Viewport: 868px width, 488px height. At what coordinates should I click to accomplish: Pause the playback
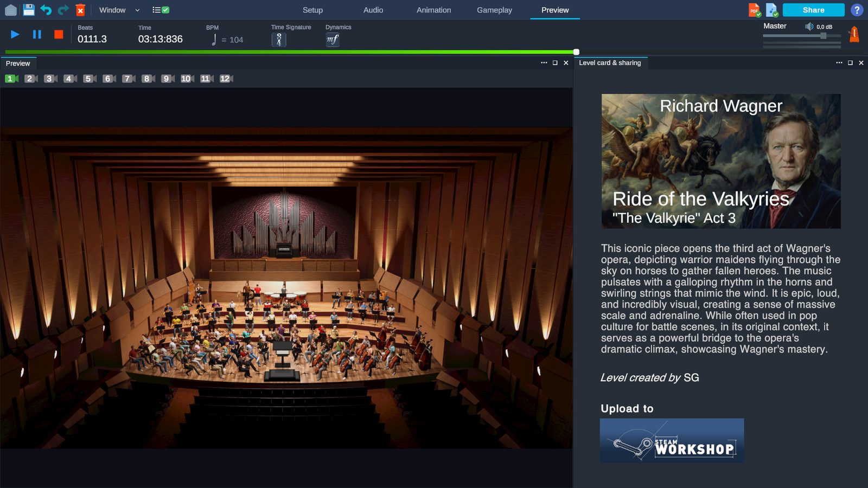coord(37,34)
